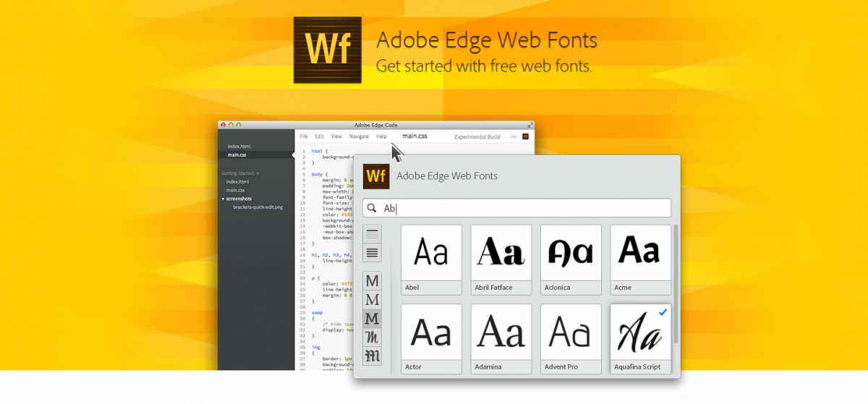Click the search magnifier icon
The image size is (868, 404).
click(x=372, y=208)
